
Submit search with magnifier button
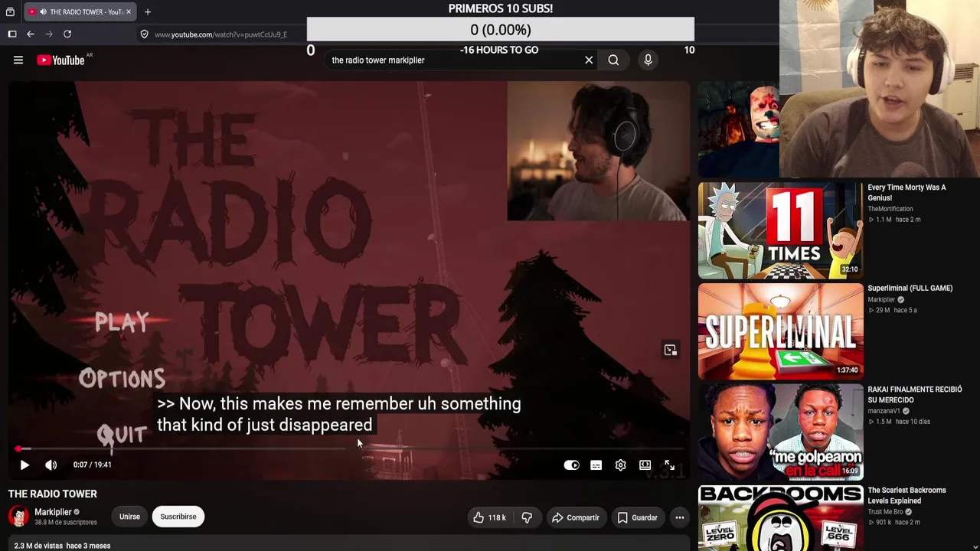click(613, 60)
